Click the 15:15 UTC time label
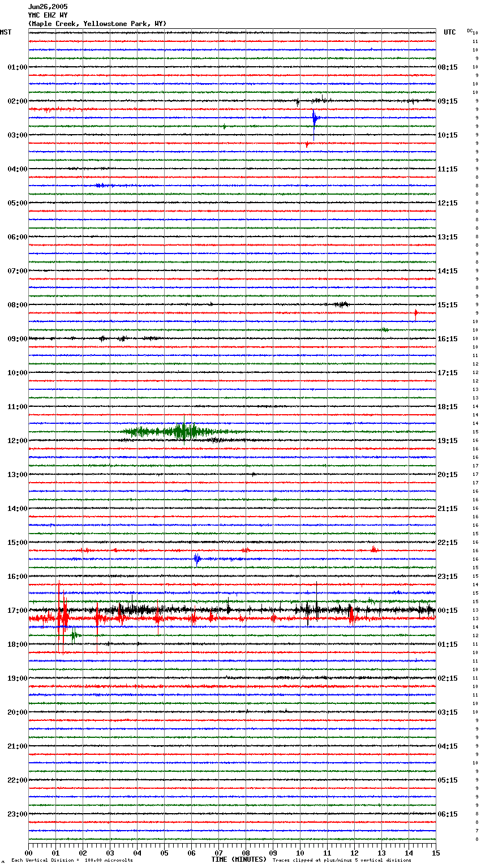Viewport: 481px width, 868px height. [448, 305]
